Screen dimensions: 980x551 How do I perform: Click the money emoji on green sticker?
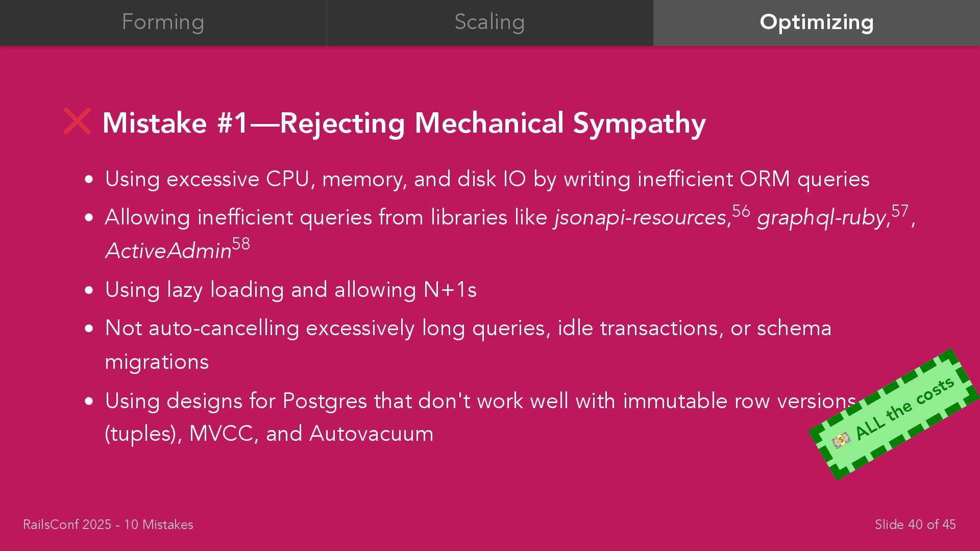pos(841,439)
